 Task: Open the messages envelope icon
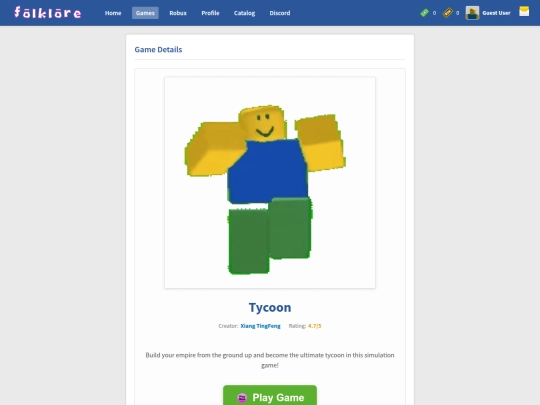[x=524, y=11]
